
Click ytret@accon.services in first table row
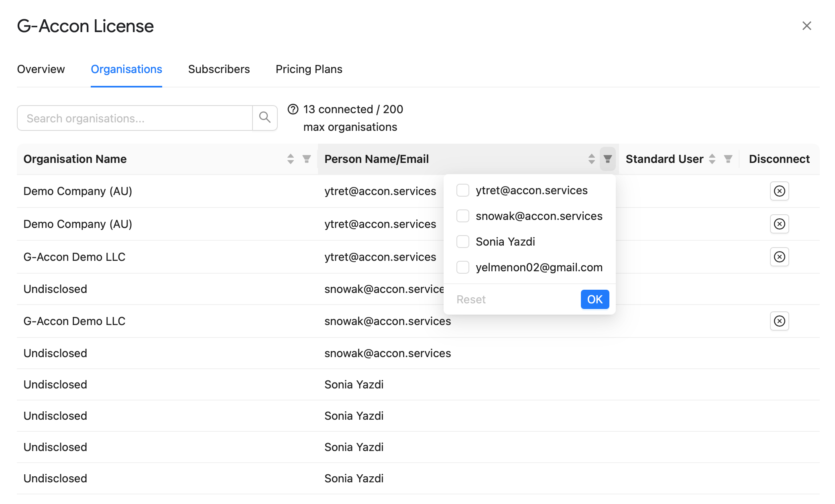coord(380,191)
